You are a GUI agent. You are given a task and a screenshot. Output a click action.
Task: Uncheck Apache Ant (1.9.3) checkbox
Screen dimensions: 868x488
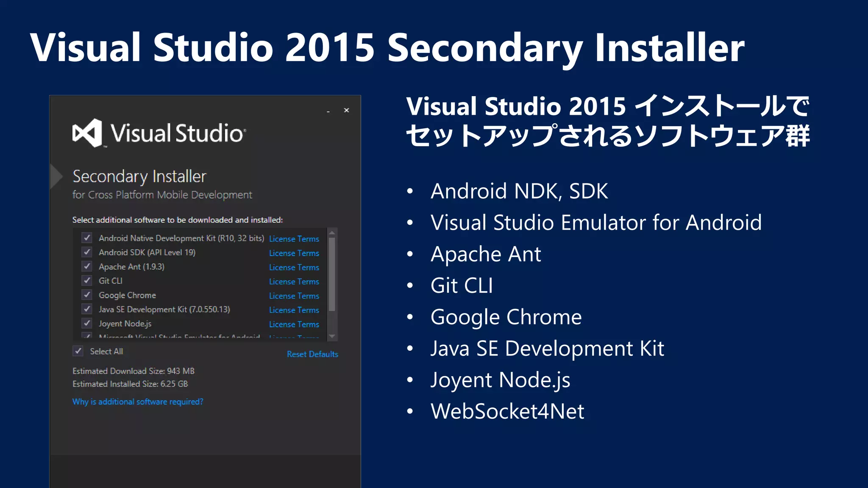(x=87, y=266)
